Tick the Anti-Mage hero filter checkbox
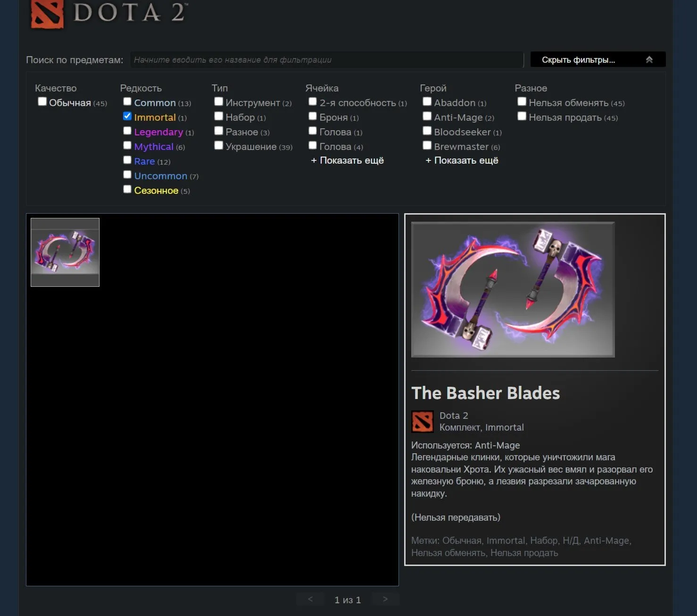 pos(427,116)
